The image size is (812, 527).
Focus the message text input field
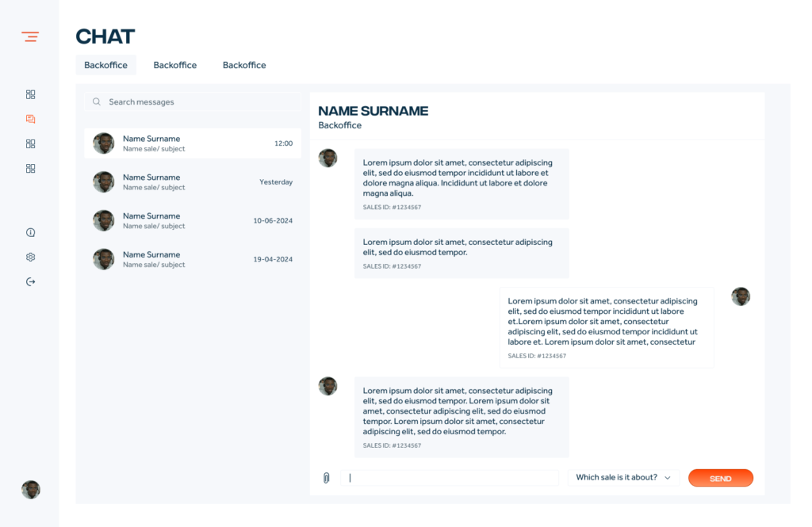(450, 478)
